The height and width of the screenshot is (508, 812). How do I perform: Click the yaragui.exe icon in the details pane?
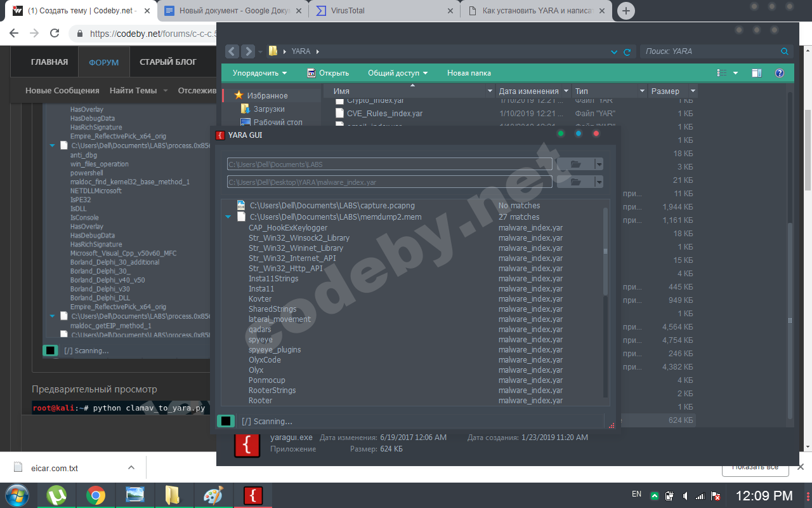tap(247, 444)
